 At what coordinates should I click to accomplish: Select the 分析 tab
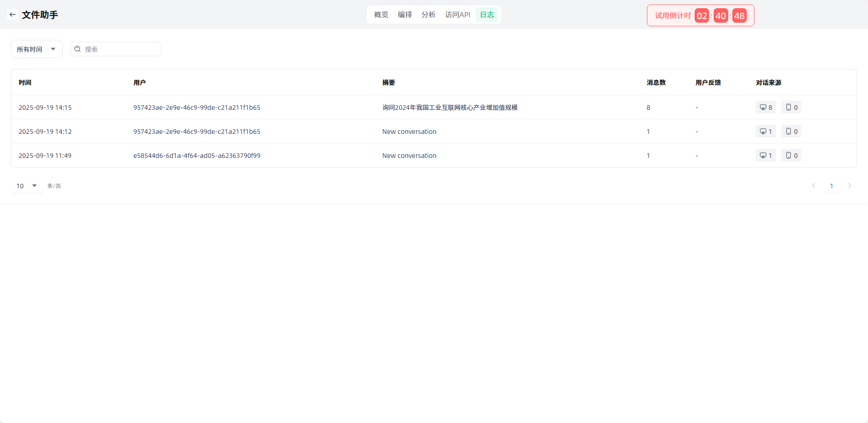click(428, 15)
